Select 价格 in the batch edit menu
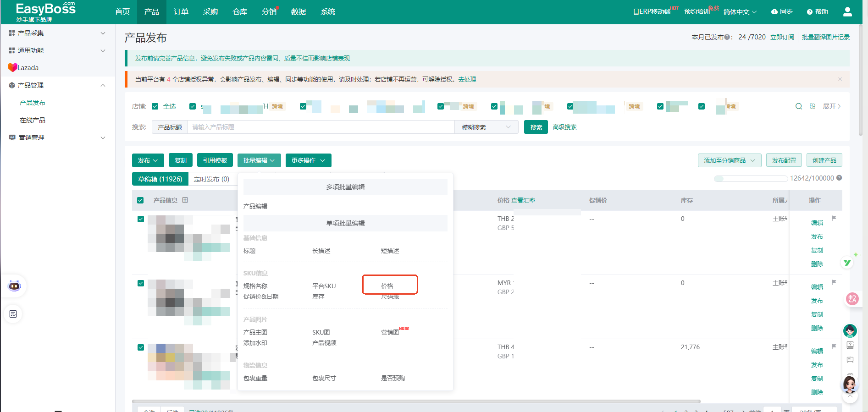 tap(387, 286)
